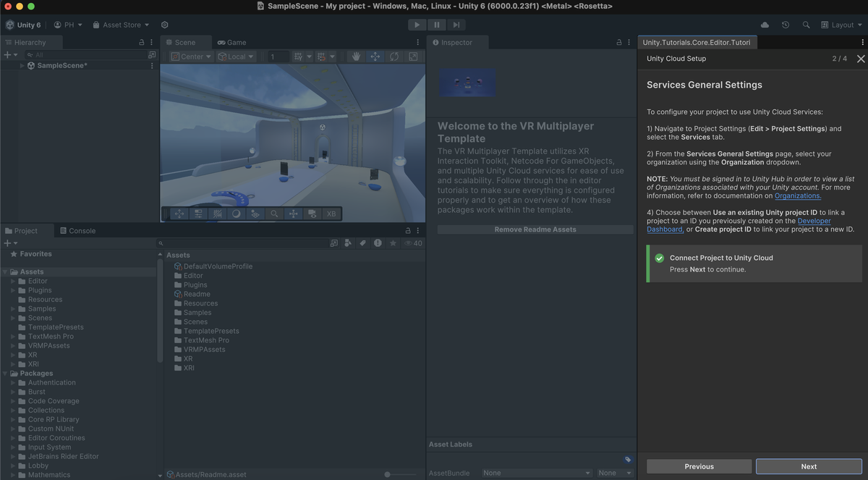Search assets by type icon in Project
Image resolution: width=868 pixels, height=480 pixels.
[349, 243]
